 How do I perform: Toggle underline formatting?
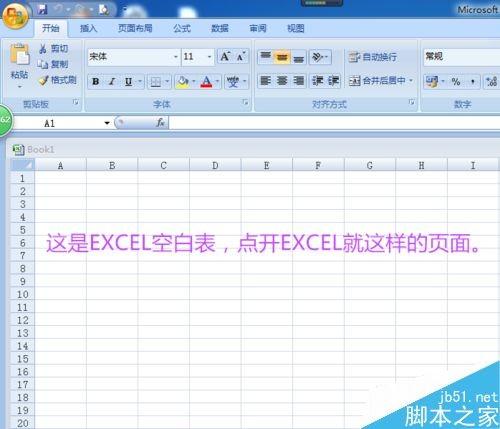pos(128,81)
